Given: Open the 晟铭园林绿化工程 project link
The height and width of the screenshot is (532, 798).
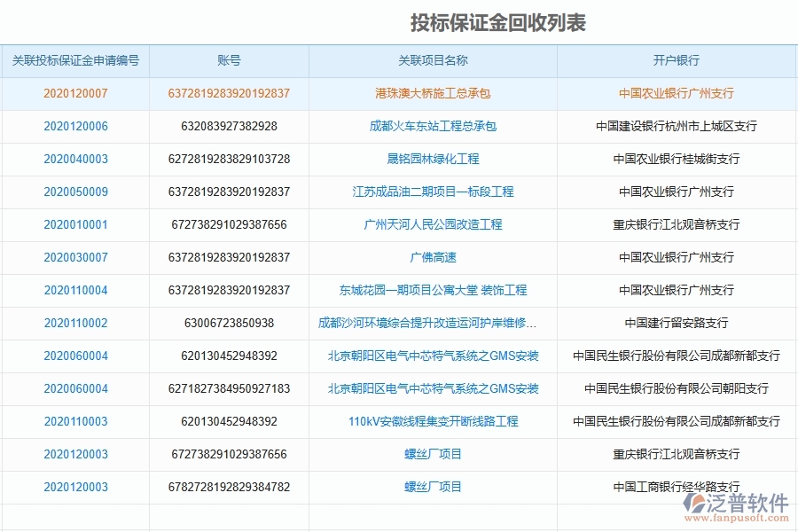Looking at the screenshot, I should tap(431, 159).
